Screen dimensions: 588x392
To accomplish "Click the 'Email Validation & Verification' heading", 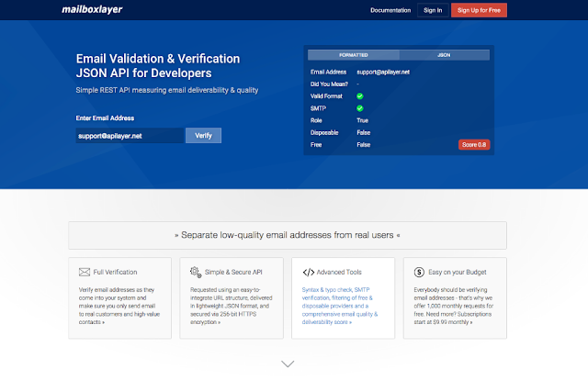I will point(158,59).
